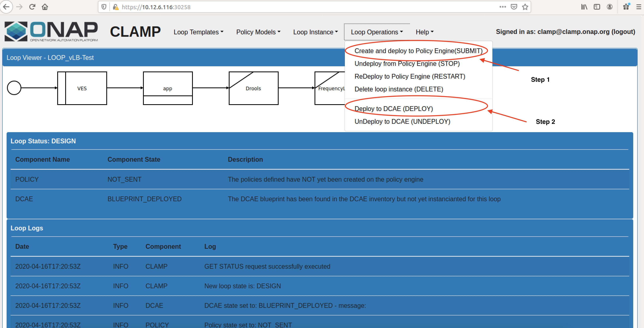Click the Component Name column header
The width and height of the screenshot is (644, 328).
coord(42,160)
